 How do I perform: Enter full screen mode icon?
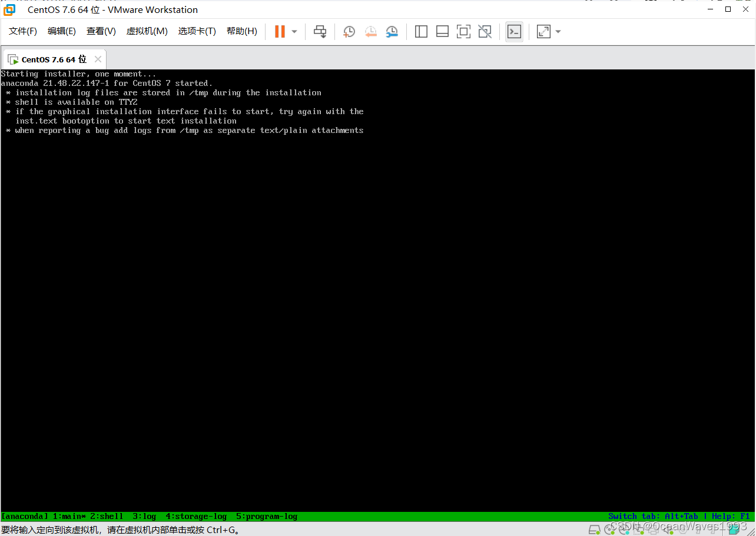pyautogui.click(x=464, y=31)
